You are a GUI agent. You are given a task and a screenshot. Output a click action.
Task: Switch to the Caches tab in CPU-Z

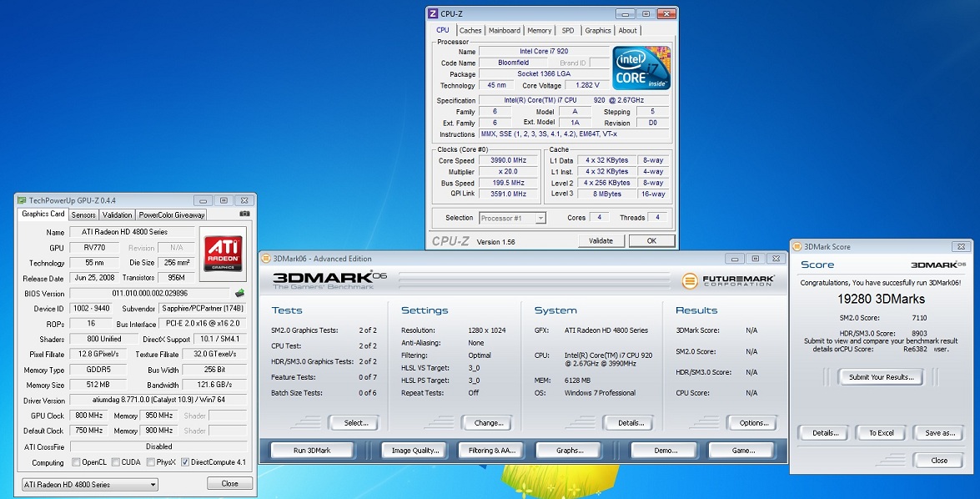[x=470, y=30]
